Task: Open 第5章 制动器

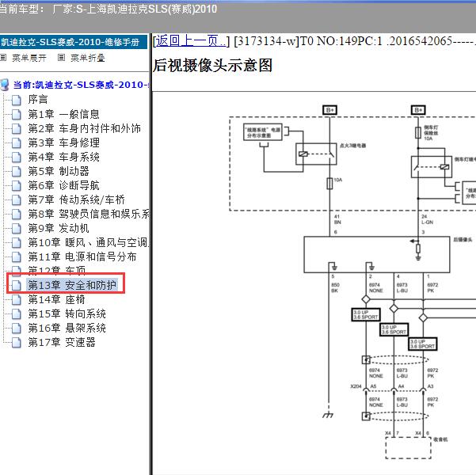Action: 59,171
